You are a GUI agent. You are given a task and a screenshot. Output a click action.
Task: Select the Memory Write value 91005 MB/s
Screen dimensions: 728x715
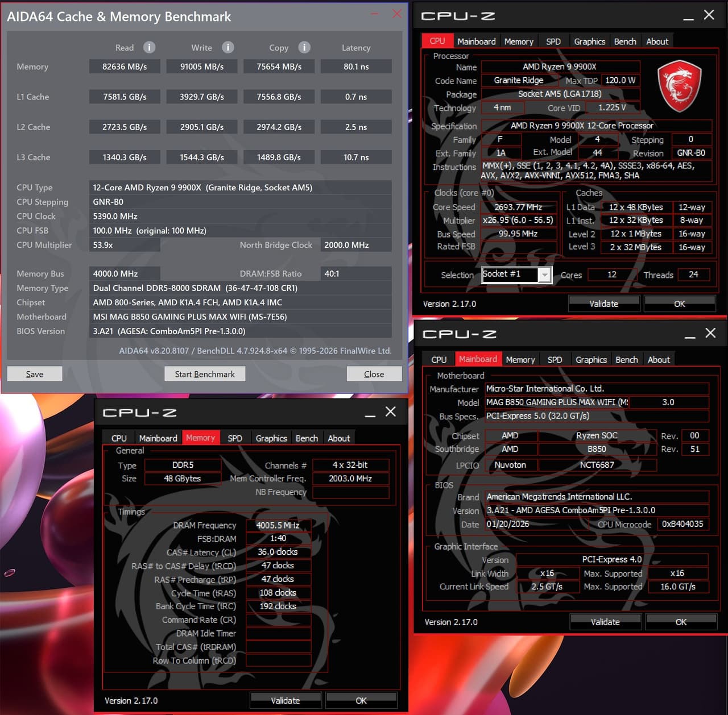click(x=202, y=66)
